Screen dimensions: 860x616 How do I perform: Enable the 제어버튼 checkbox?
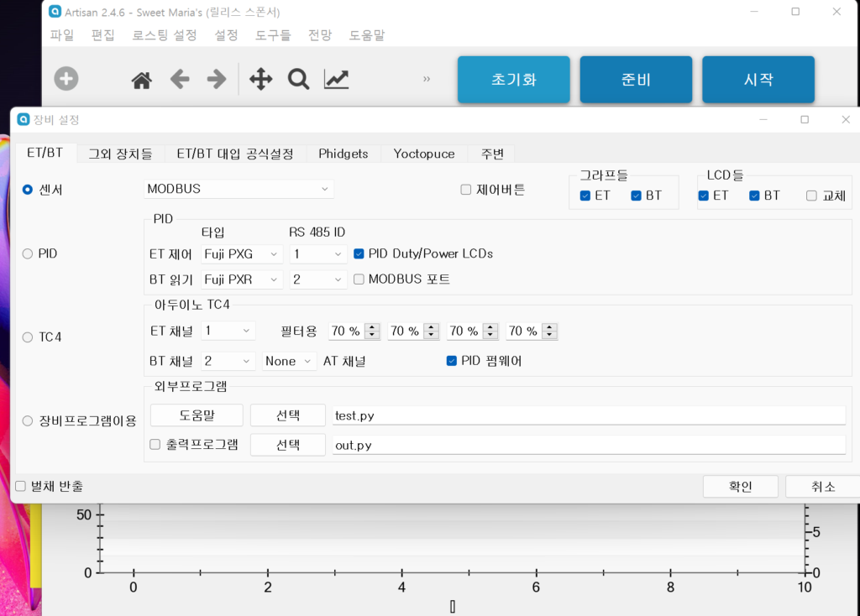point(466,189)
